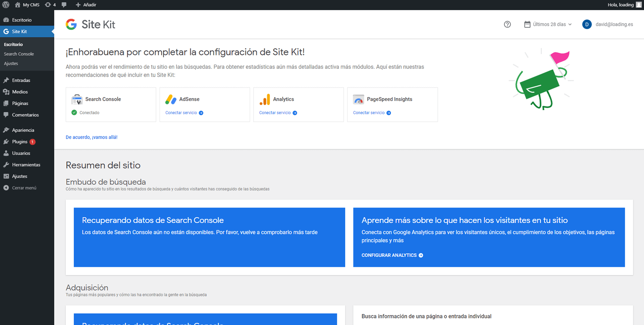Click De acuerdo, ¡vamos allá! link
The width and height of the screenshot is (644, 325).
[92, 137]
